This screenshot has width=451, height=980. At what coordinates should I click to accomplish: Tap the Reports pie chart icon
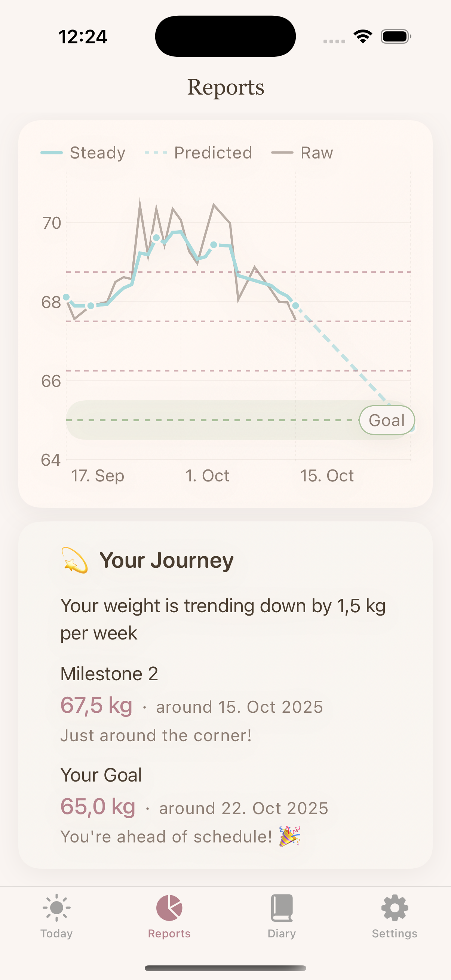pyautogui.click(x=169, y=908)
